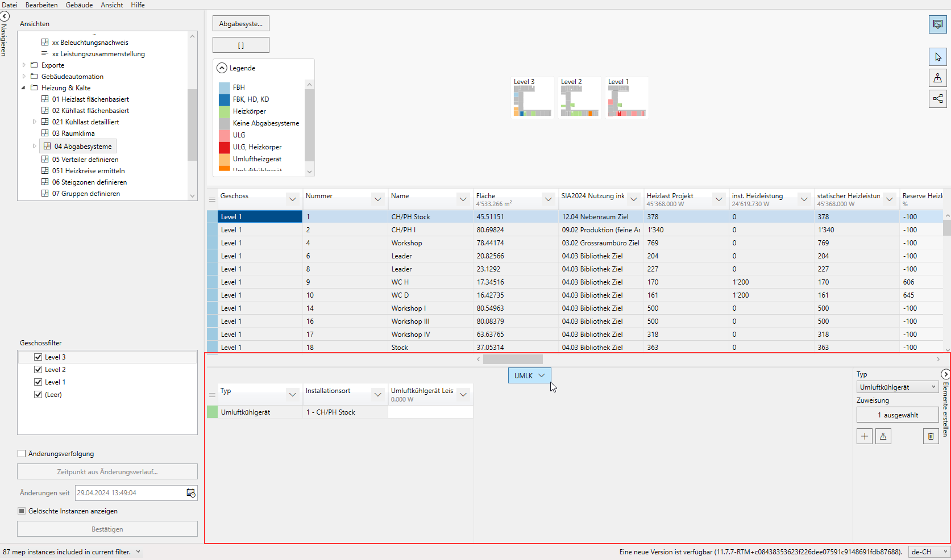The height and width of the screenshot is (560, 951).
Task: Enable the Änderungsverfolgung checkbox
Action: [x=22, y=454]
